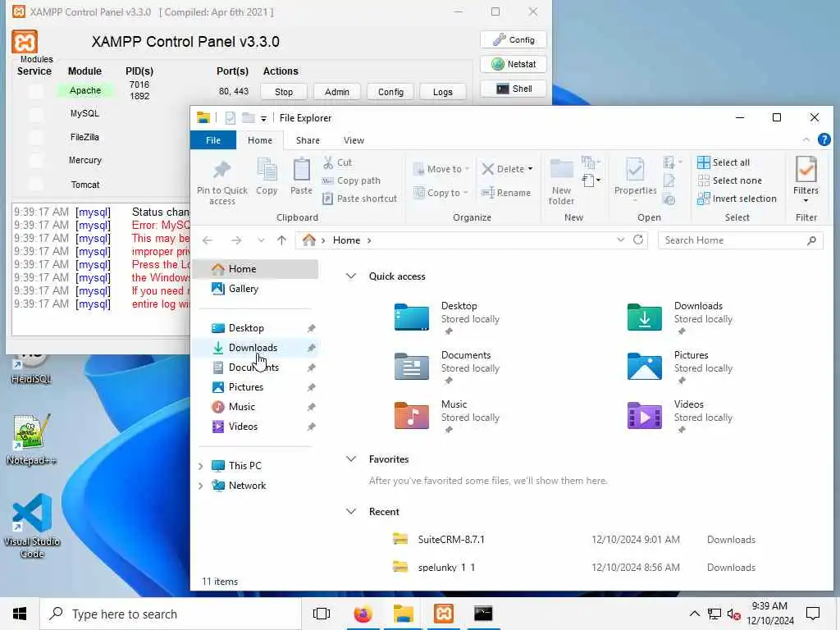The height and width of the screenshot is (630, 840).
Task: Click Select all in ribbon
Action: pyautogui.click(x=724, y=162)
